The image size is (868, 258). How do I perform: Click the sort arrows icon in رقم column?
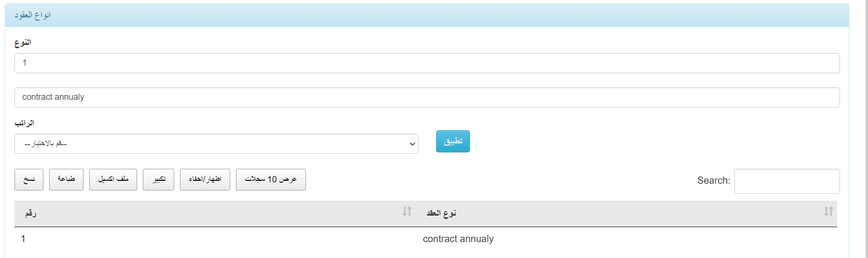click(407, 212)
